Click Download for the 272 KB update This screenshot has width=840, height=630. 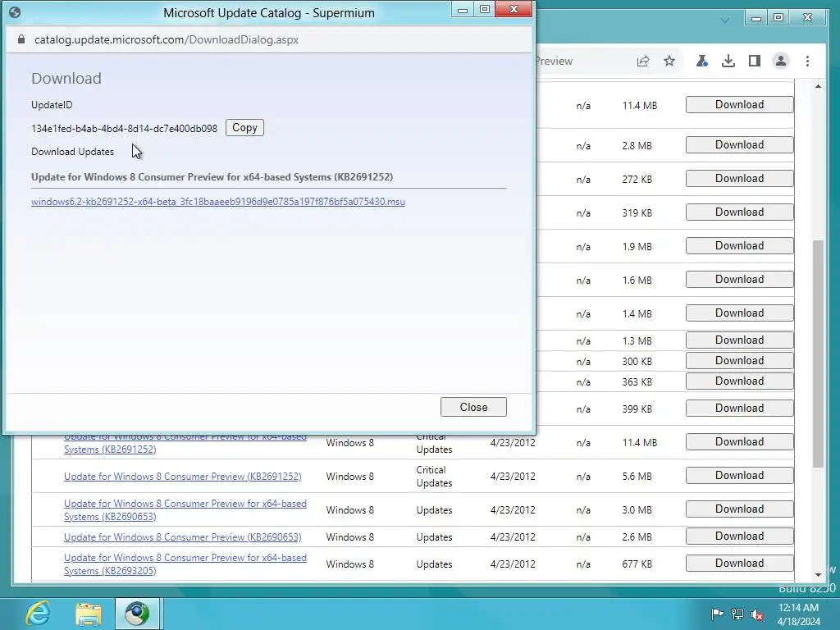coord(739,179)
